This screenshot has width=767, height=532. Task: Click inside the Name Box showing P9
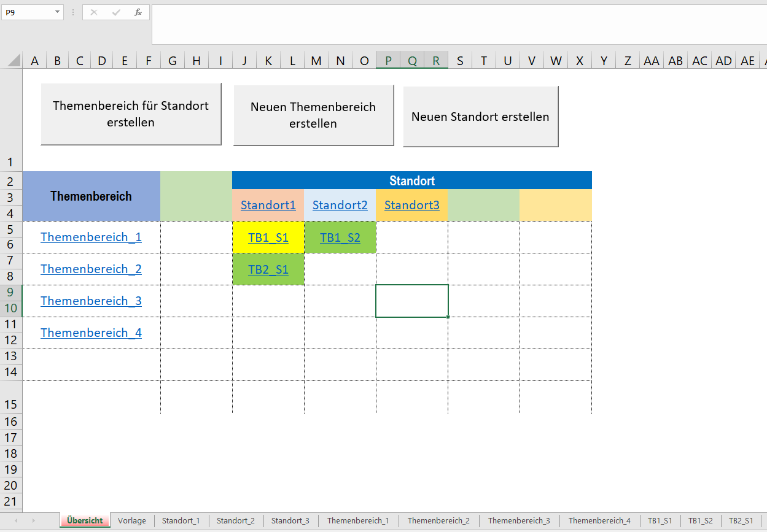click(28, 12)
